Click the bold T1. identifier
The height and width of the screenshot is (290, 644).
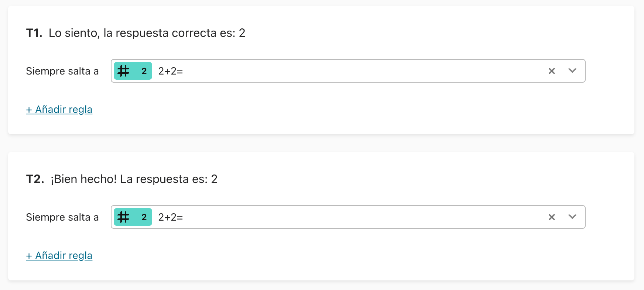coord(34,33)
